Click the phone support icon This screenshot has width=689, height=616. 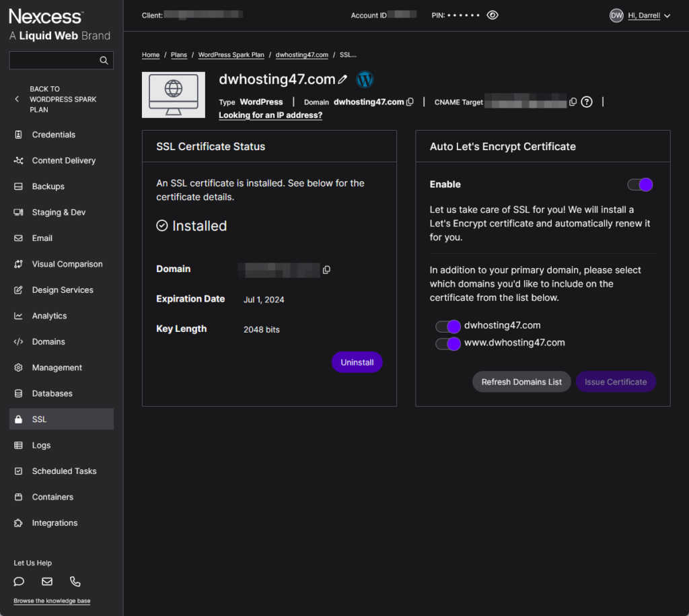pyautogui.click(x=75, y=582)
